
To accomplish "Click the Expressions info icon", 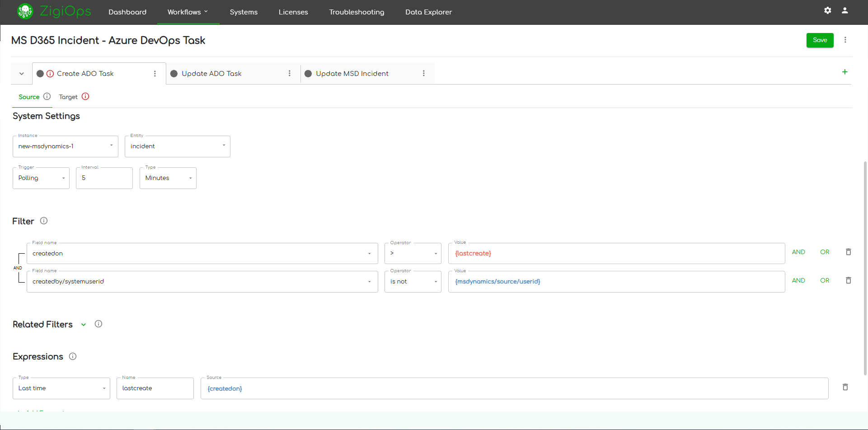I will click(73, 356).
